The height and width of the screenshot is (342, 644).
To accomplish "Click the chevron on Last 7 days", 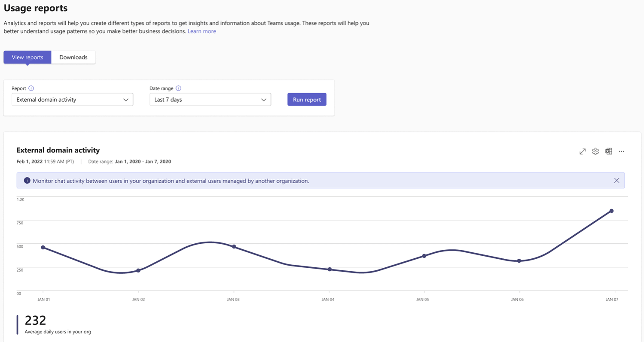I will (263, 99).
